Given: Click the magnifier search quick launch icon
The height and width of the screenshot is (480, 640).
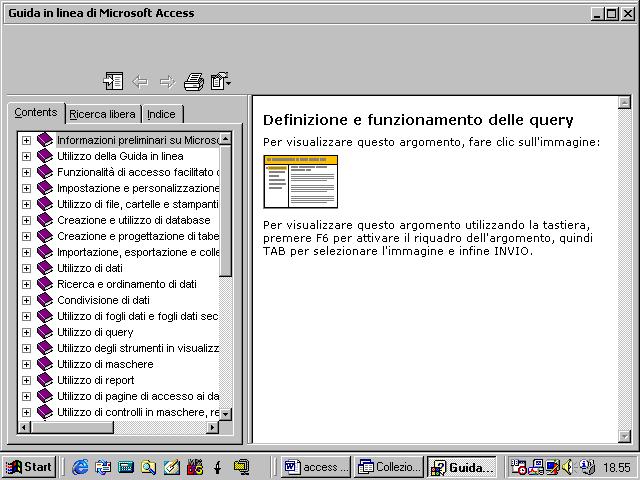Looking at the screenshot, I should tap(149, 467).
